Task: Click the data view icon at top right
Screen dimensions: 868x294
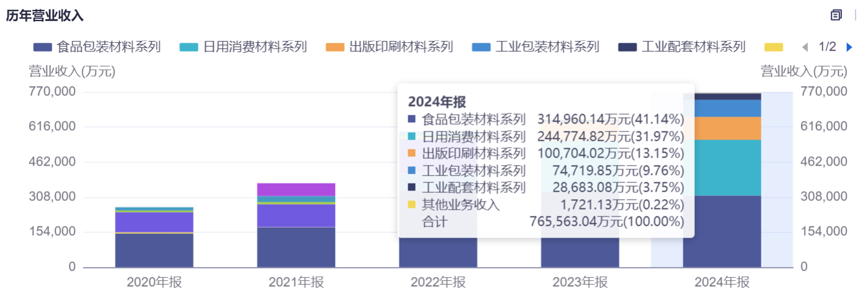Action: (836, 16)
